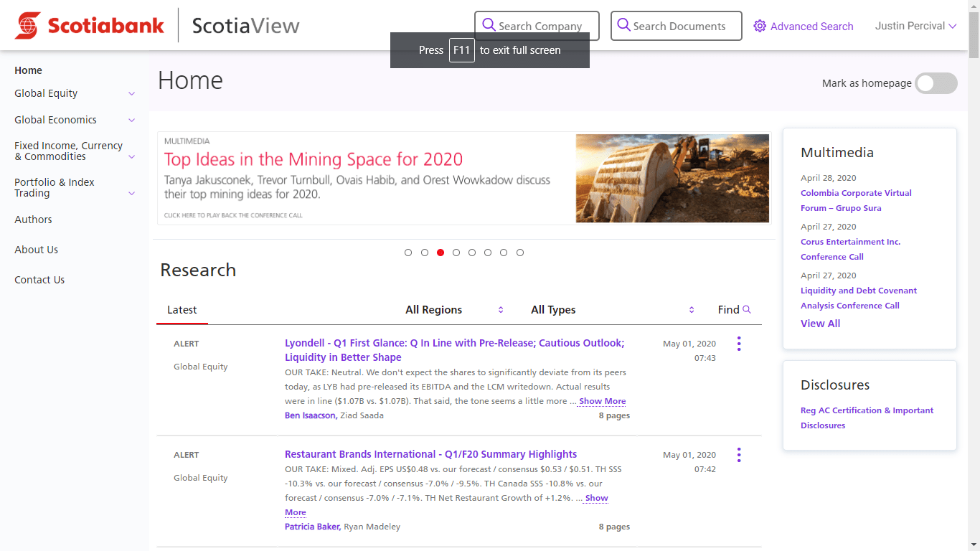Click the mining excavator banner image
980x551 pixels.
click(x=672, y=178)
